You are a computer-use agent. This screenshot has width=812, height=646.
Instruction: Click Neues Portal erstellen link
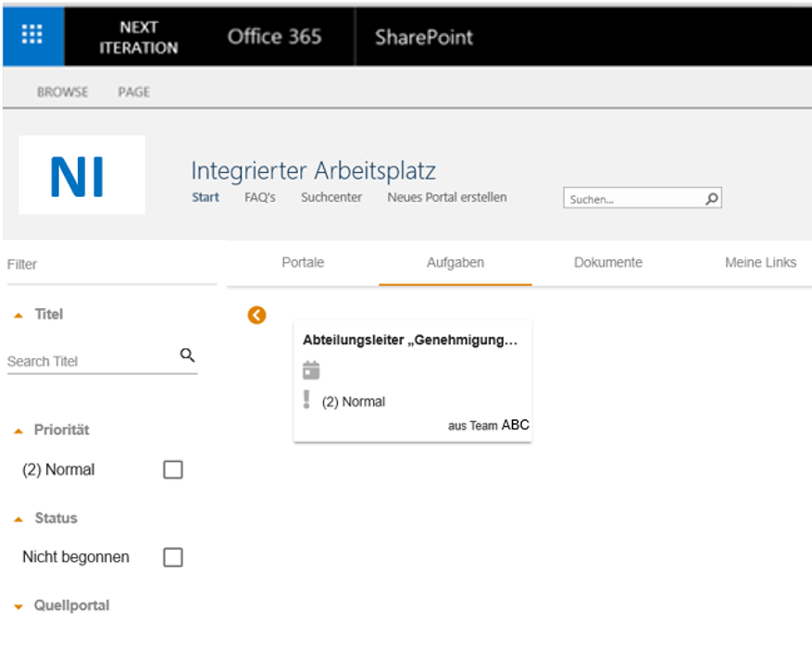pos(447,197)
